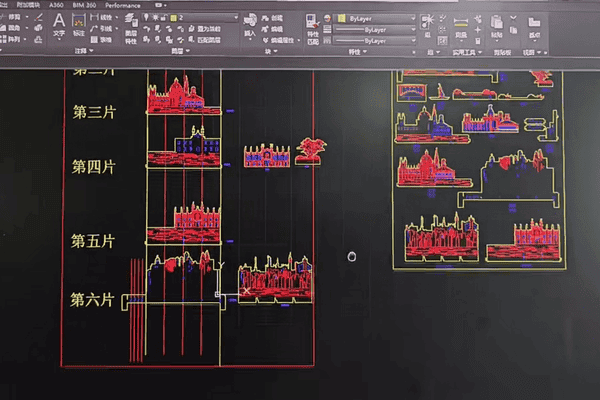Select the 第六片 label in the drawing

tap(92, 300)
